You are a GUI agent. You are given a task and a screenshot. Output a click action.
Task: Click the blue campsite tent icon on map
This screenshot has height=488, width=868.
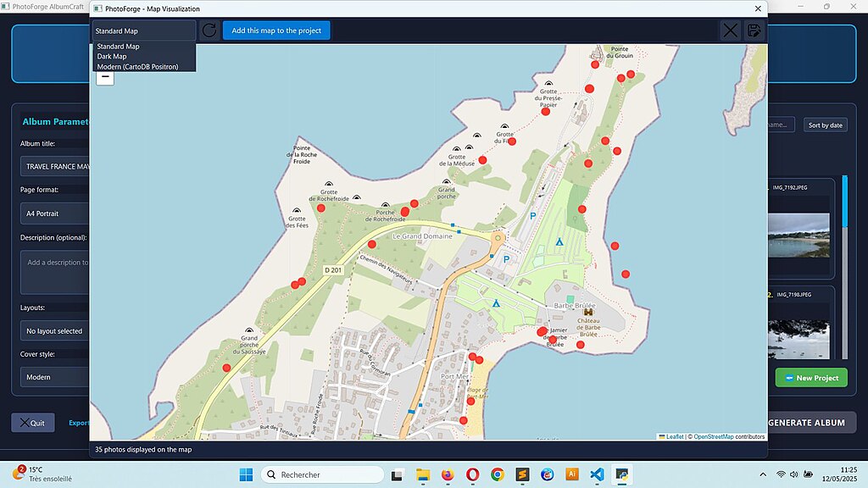559,242
